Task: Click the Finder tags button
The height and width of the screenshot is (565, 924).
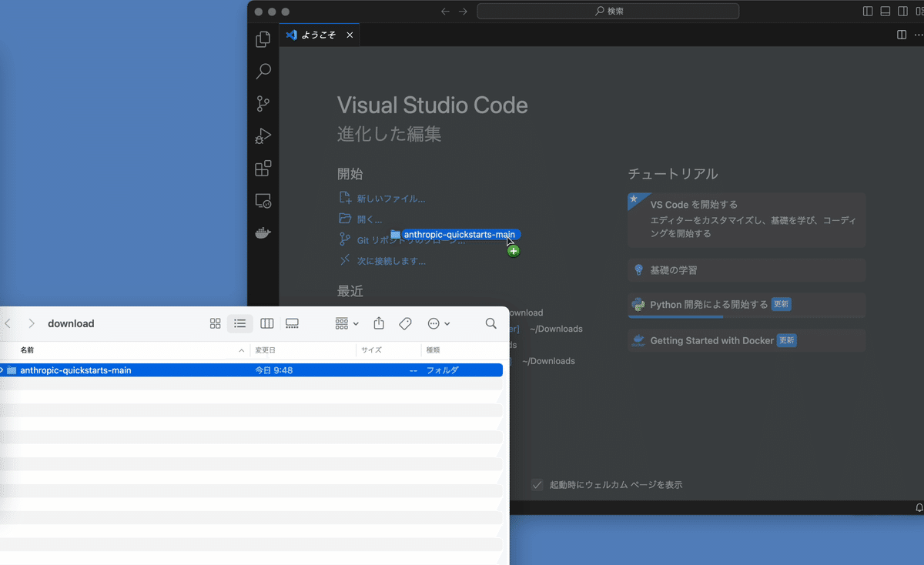Action: point(405,324)
